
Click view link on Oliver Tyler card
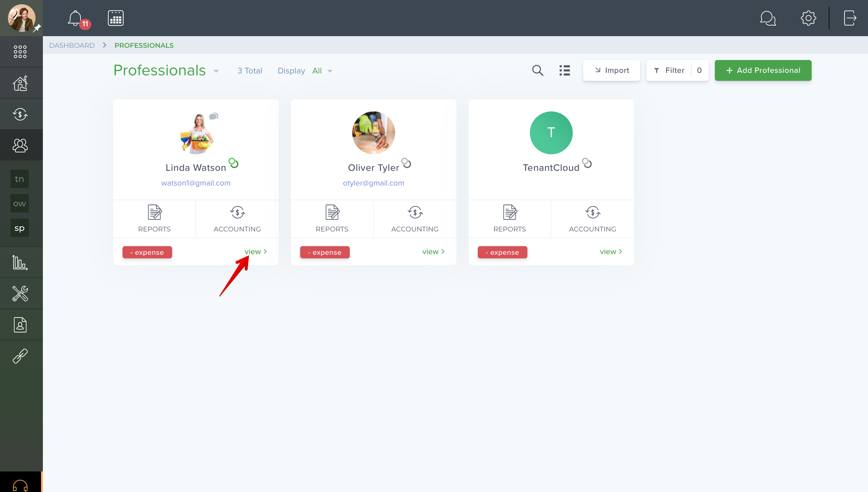(434, 251)
